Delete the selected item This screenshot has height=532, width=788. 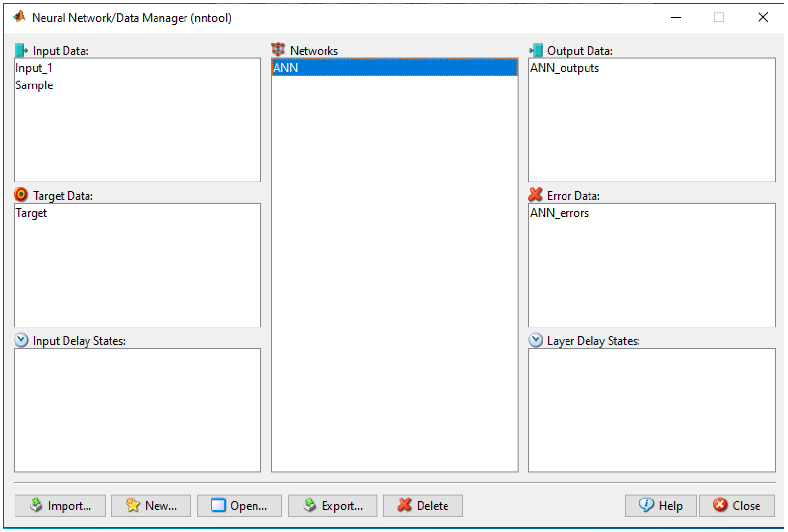(x=423, y=506)
